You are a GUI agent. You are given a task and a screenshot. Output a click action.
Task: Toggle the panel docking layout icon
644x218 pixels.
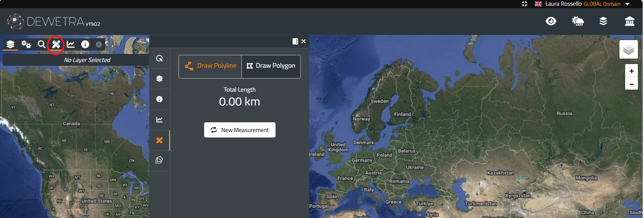295,41
